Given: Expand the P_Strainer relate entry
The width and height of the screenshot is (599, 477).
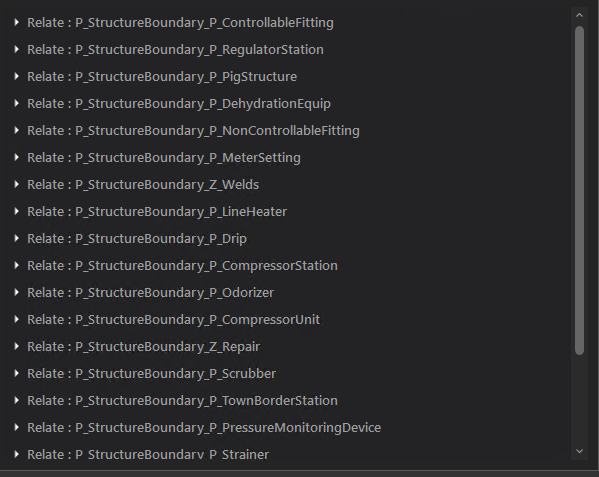Looking at the screenshot, I should tap(16, 454).
